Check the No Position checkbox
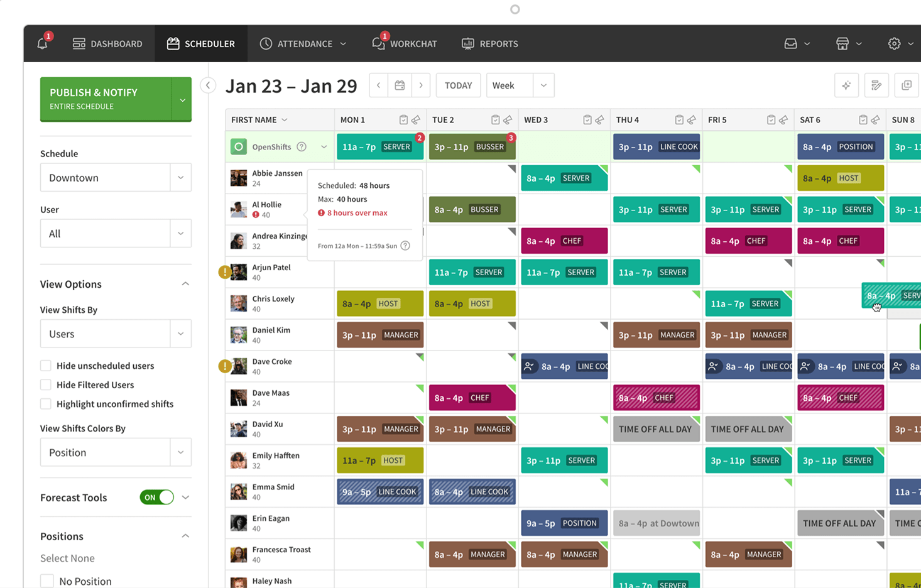 coord(46,581)
